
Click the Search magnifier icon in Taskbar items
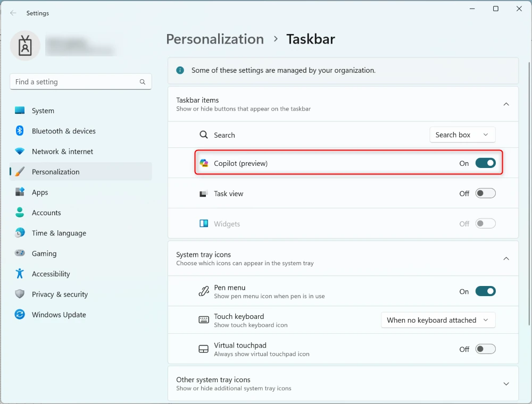click(x=204, y=135)
